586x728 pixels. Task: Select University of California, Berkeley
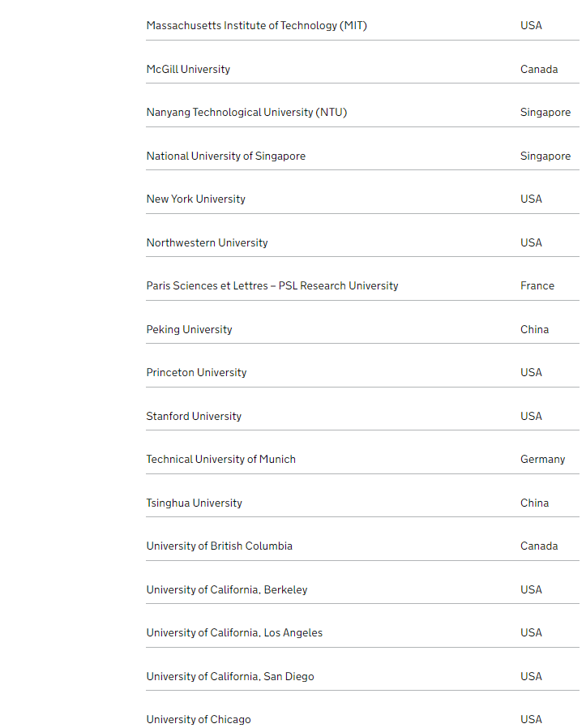click(227, 590)
